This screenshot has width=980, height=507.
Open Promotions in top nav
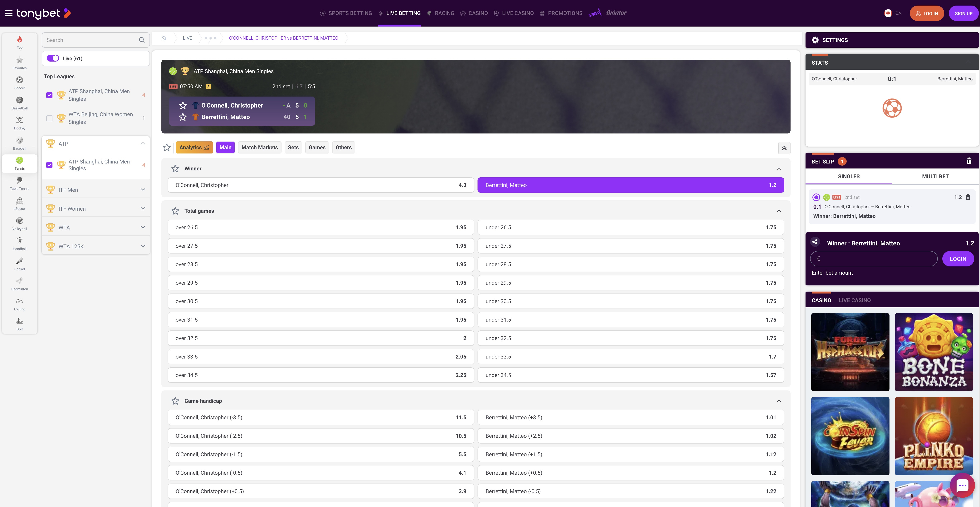[x=561, y=13]
